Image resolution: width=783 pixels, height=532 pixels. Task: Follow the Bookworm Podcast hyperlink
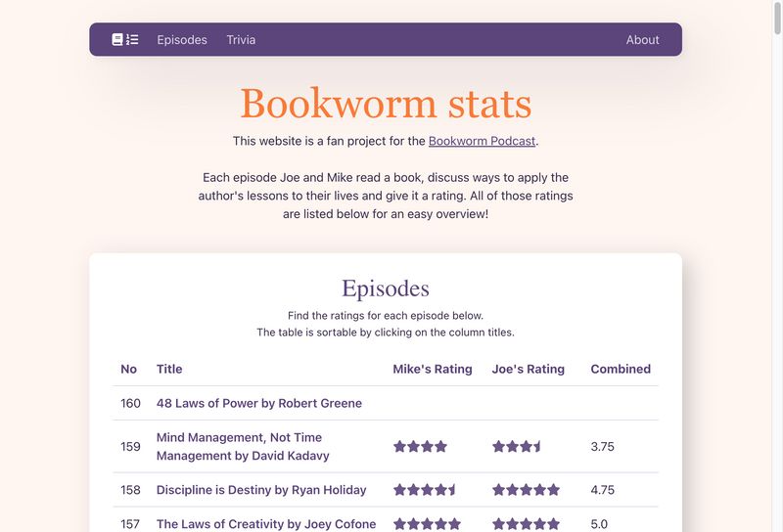482,141
